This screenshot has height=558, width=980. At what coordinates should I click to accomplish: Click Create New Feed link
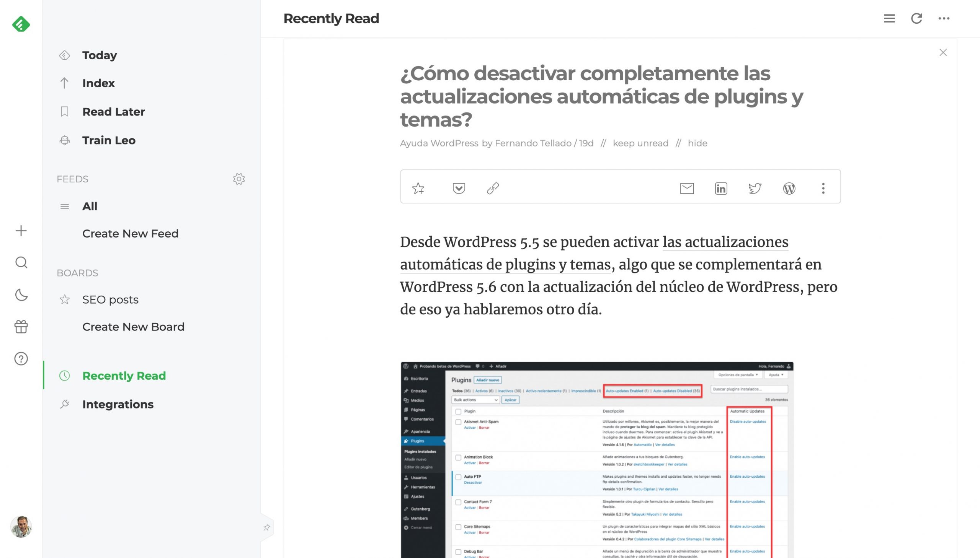131,233
